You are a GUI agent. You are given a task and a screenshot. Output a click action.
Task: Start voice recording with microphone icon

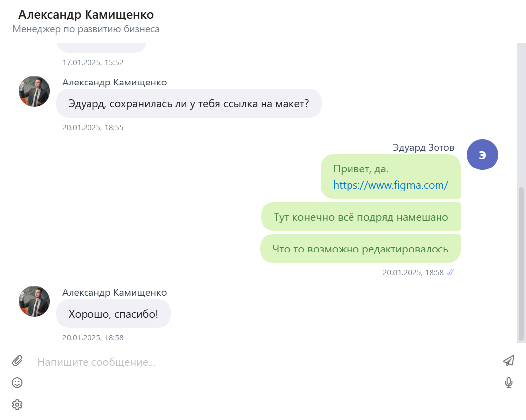coord(509,383)
